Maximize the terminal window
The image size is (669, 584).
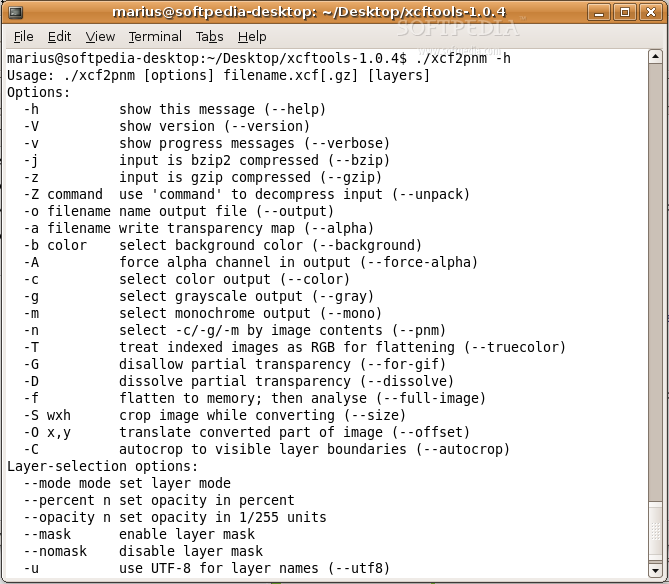tap(624, 12)
